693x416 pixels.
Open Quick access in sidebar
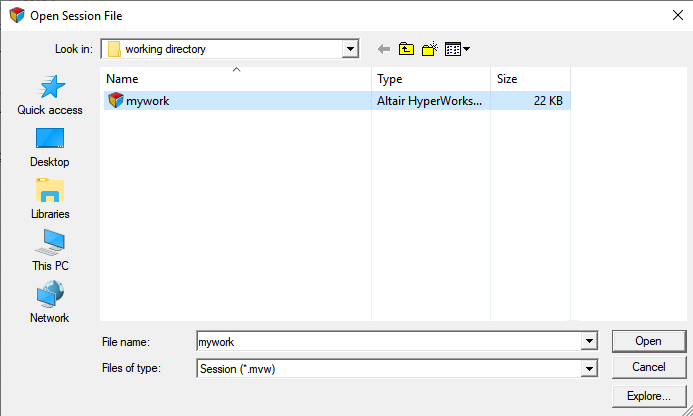coord(50,96)
